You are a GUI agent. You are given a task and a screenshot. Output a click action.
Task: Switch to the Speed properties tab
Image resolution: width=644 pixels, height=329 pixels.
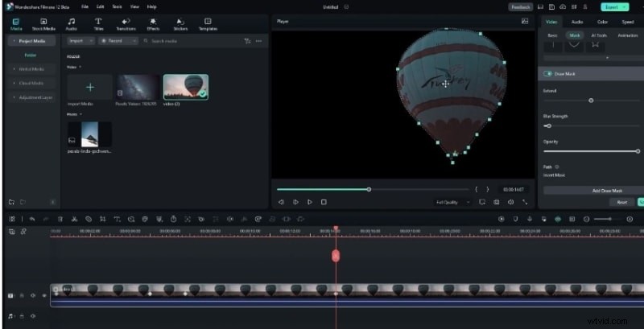pos(628,22)
